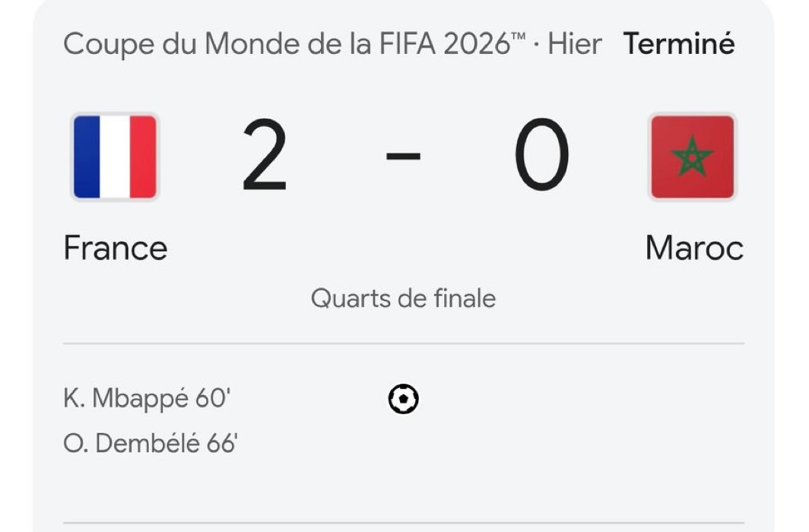The width and height of the screenshot is (809, 532).
Task: Click the Hier date label
Action: (x=575, y=44)
